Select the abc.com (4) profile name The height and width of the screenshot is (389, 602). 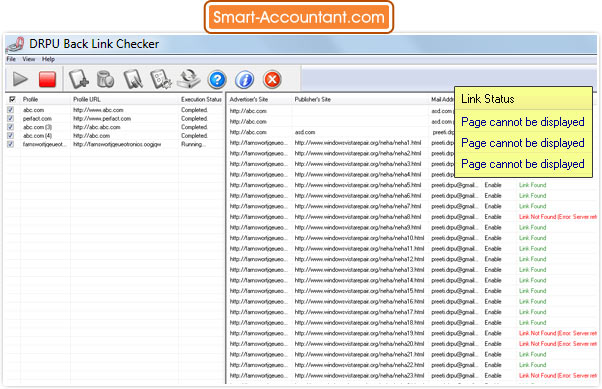click(37, 136)
